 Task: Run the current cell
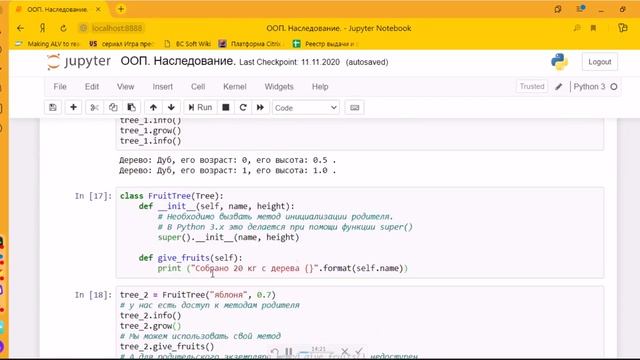200,107
